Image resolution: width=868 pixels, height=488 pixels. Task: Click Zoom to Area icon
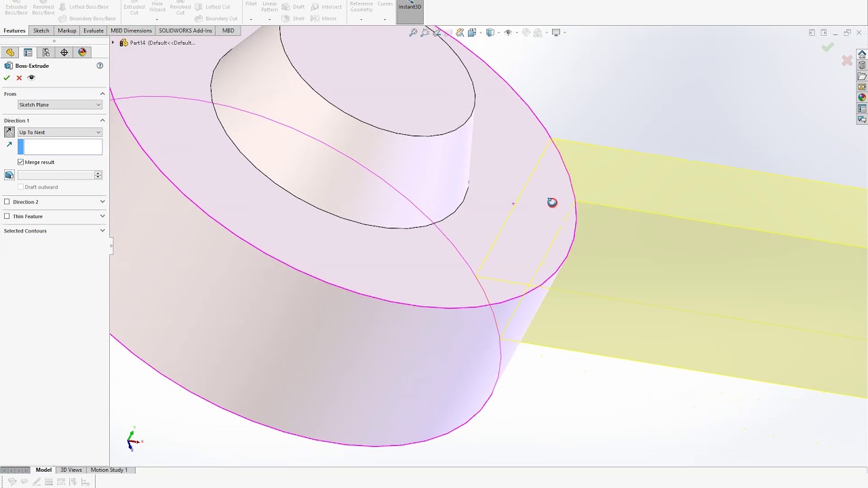(x=425, y=33)
